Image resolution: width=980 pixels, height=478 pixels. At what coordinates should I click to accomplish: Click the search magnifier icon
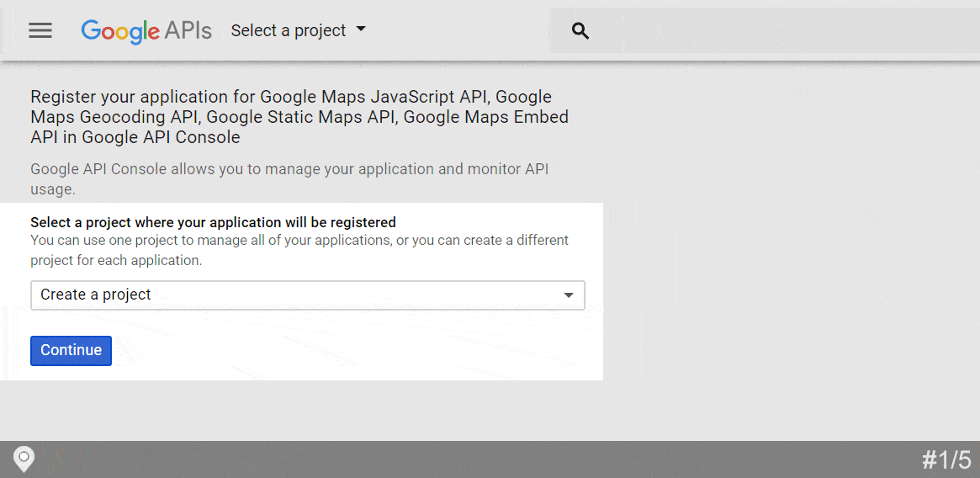pos(580,30)
